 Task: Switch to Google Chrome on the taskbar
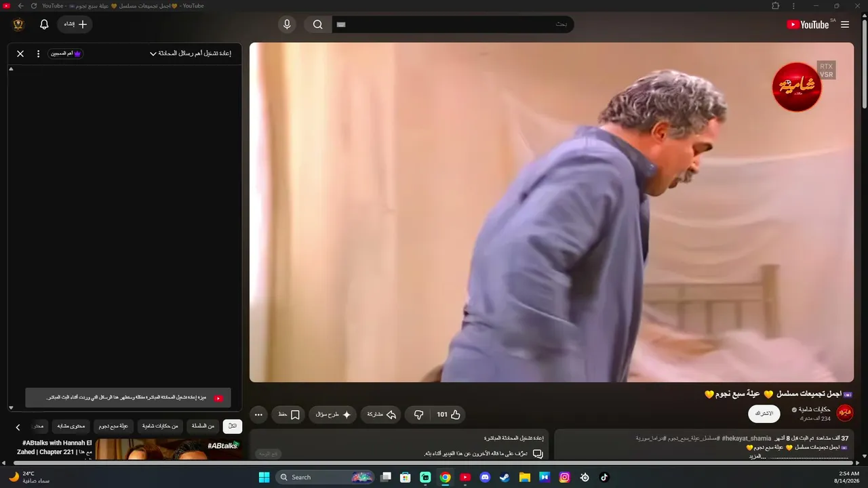point(445,477)
